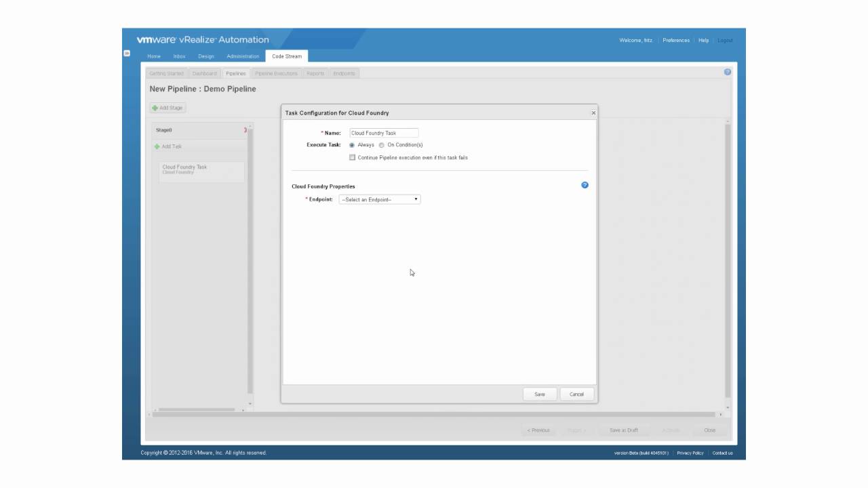
Task: Click the Help link in the header
Action: pos(704,41)
